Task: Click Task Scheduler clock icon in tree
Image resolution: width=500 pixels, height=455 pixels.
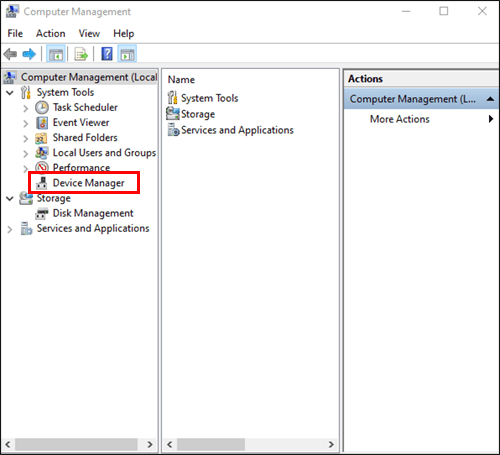Action: pos(42,107)
